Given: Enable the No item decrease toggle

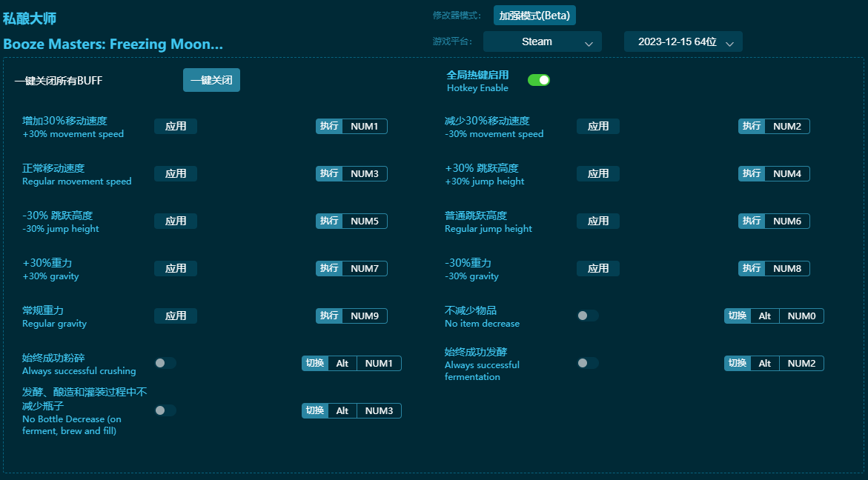Looking at the screenshot, I should pos(587,316).
